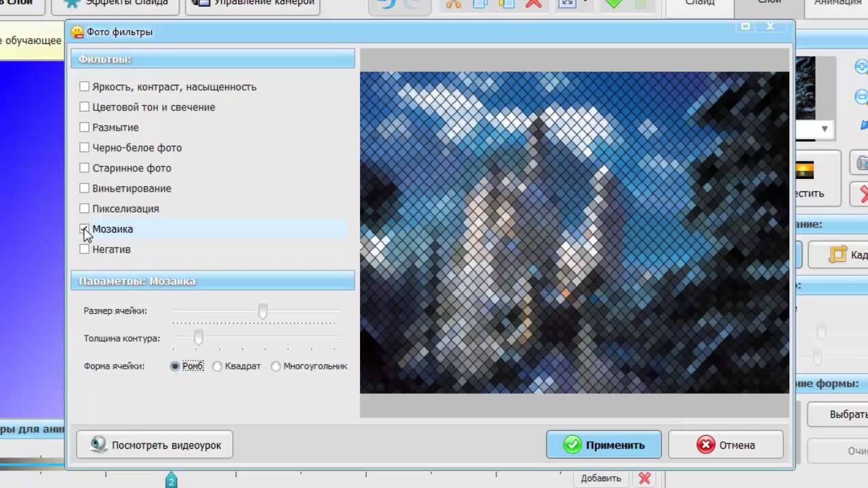This screenshot has height=488, width=868.
Task: Click the Добавить button near timeline
Action: (x=601, y=479)
